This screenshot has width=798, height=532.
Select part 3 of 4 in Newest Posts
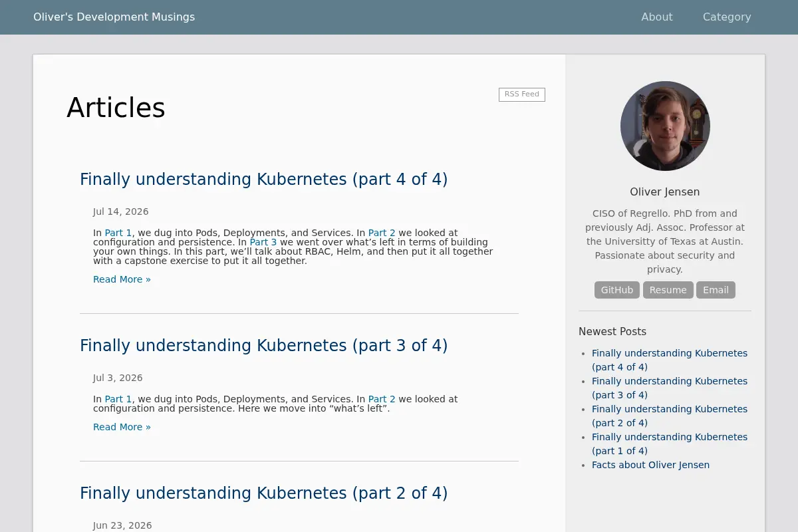(670, 388)
